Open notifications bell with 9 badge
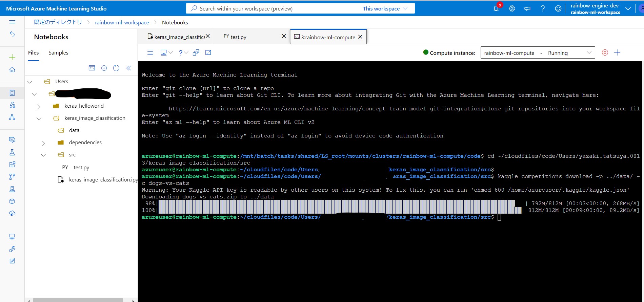 pos(496,8)
